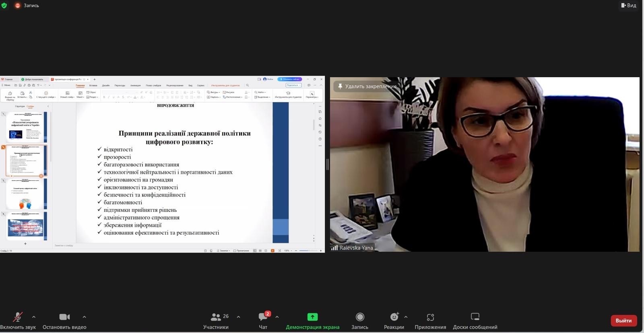Open the Reactions menu

pyautogui.click(x=394, y=321)
